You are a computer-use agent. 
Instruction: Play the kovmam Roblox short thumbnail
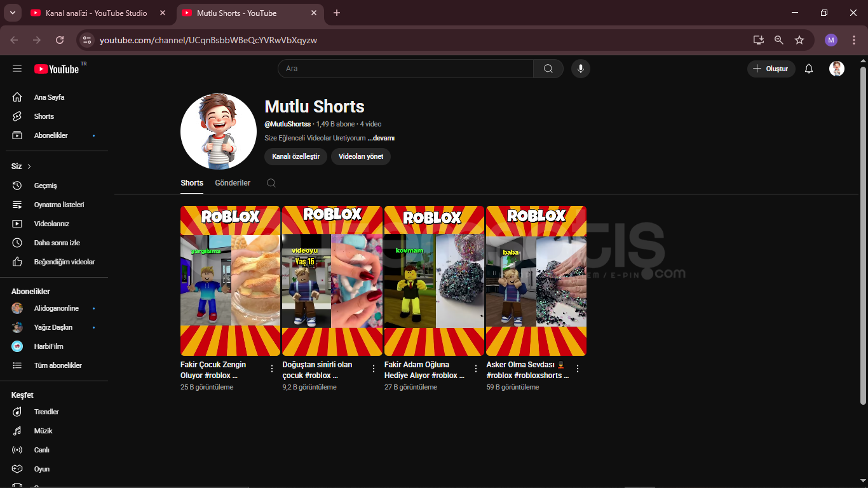pyautogui.click(x=434, y=280)
